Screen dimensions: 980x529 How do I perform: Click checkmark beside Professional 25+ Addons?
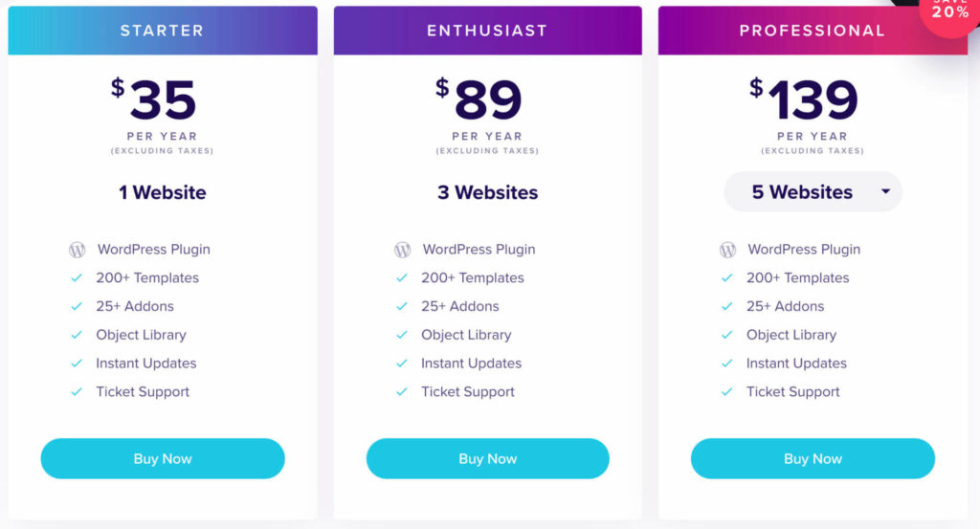727,307
